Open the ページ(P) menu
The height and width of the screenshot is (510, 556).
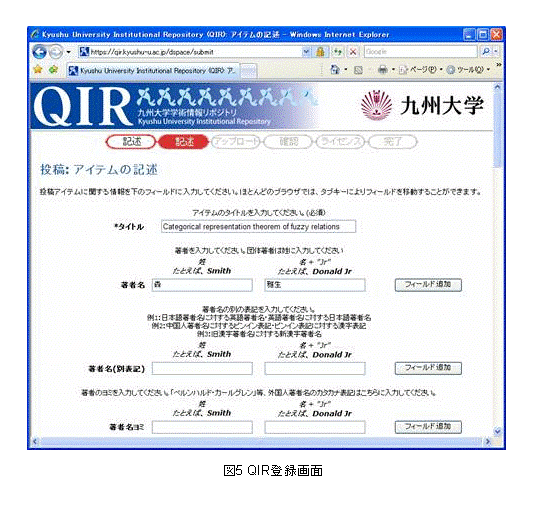tap(421, 70)
